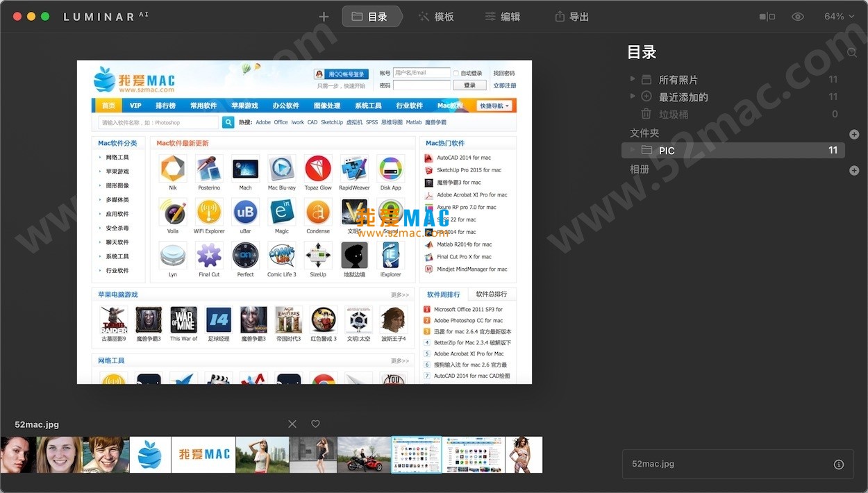Select the highlighted website screenshot thumbnail
868x493 pixels.
click(x=417, y=455)
